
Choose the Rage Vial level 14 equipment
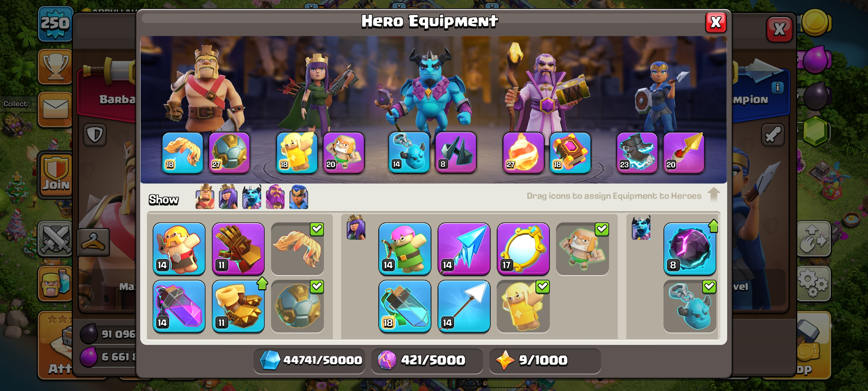(179, 306)
